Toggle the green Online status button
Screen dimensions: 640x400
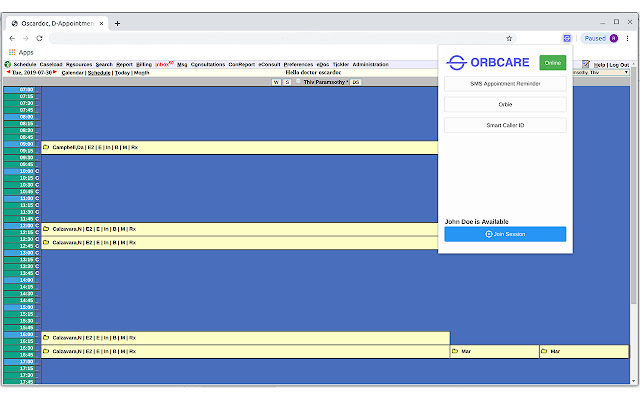pos(553,63)
